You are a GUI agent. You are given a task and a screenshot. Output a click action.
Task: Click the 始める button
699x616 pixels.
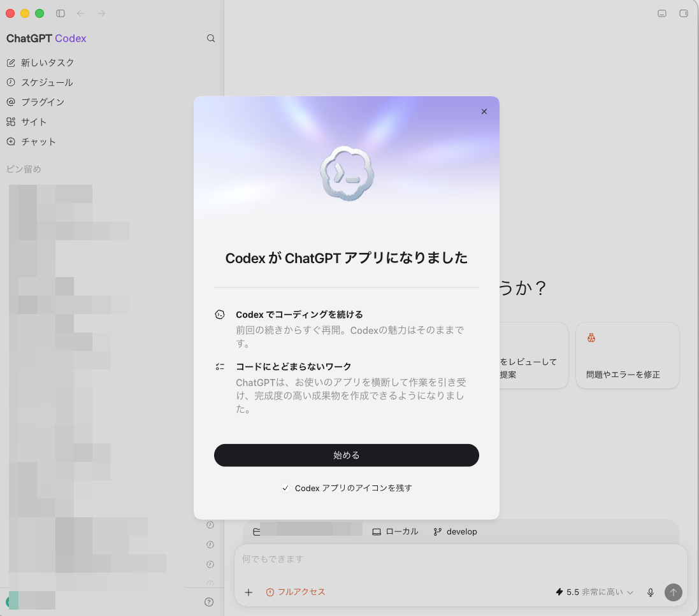click(x=347, y=455)
